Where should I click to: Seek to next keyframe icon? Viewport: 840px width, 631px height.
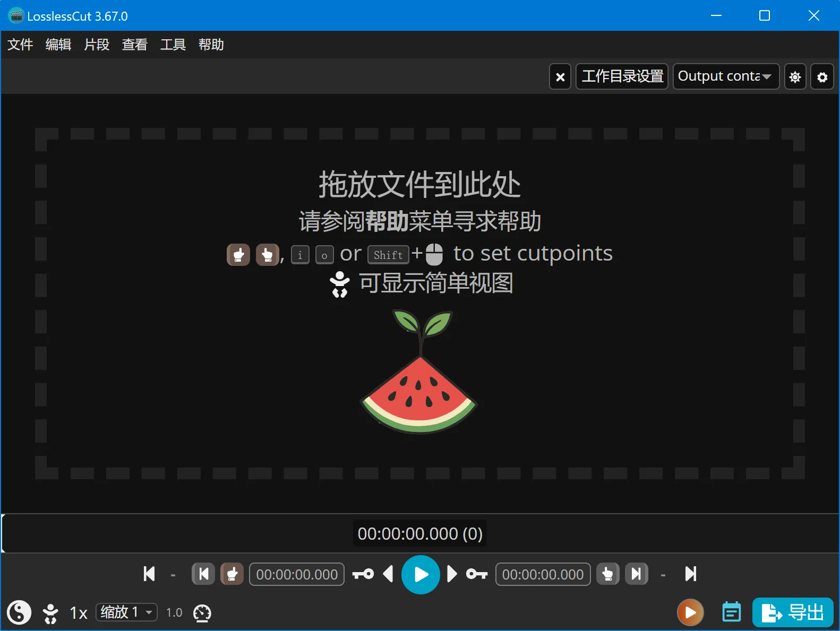click(477, 574)
